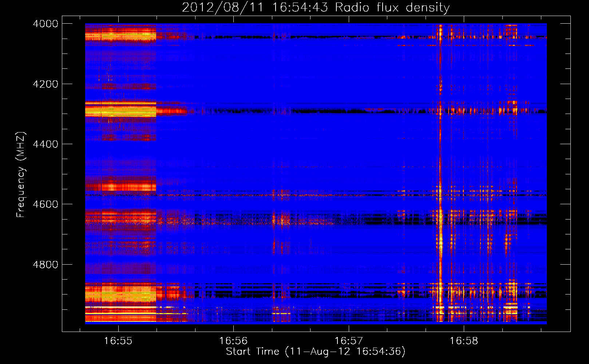
Task: Click the '16:55' time axis label
Action: point(118,341)
